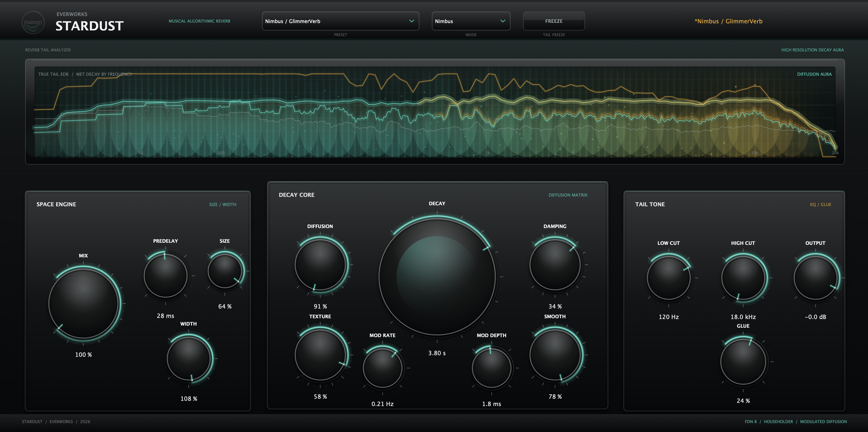Click the 58 % texture value
This screenshot has width=868, height=432.
tap(320, 397)
